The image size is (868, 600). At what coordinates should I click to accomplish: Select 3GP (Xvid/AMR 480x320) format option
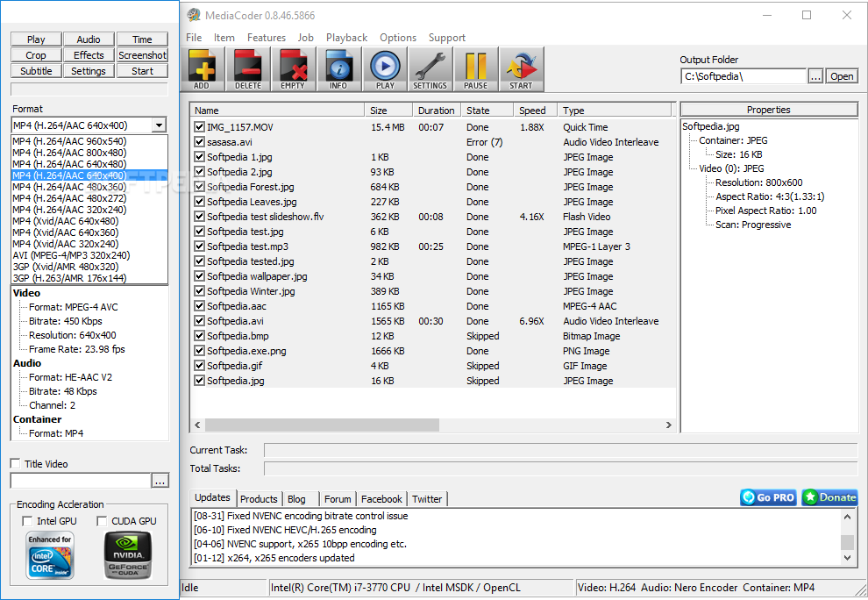click(x=89, y=267)
